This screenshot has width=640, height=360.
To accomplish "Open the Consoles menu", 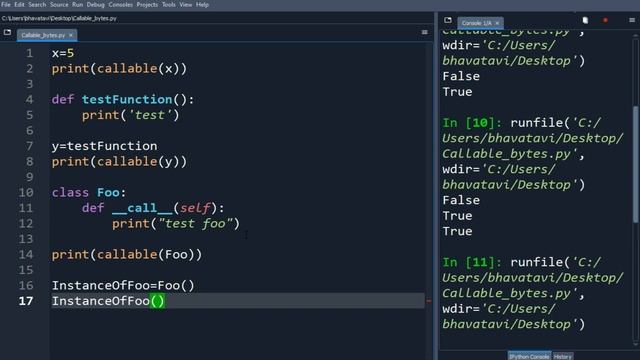I will coord(120,5).
